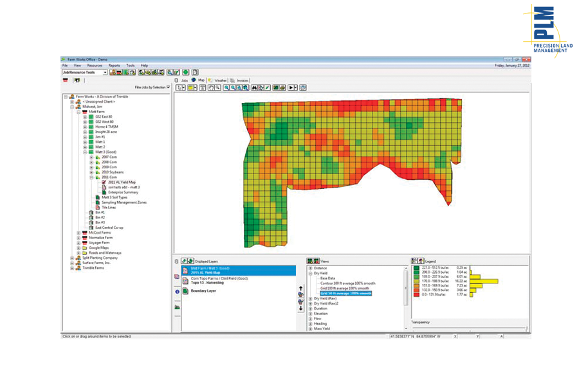Click the clipboard document icon in main toolbar
Image resolution: width=579 pixels, height=392 pixels.
(x=196, y=72)
